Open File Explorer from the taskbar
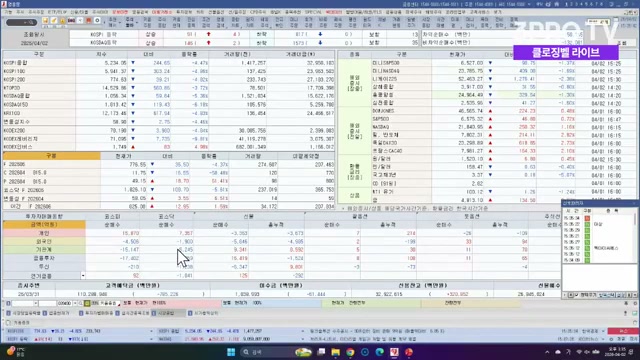 click(336, 352)
